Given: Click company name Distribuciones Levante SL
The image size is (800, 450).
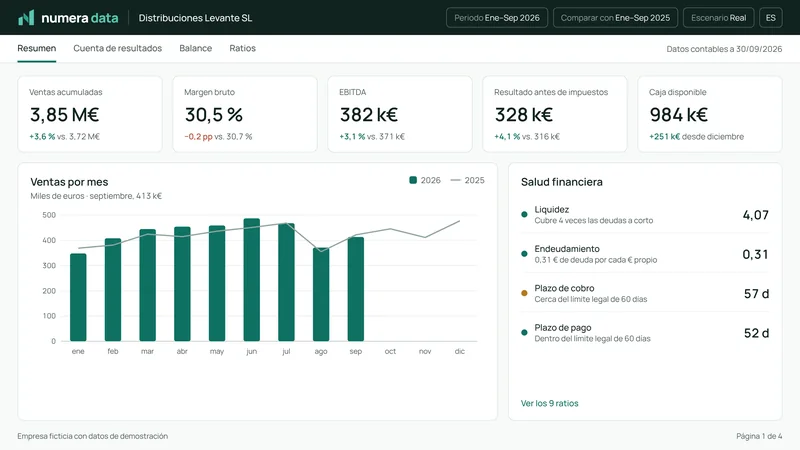Looking at the screenshot, I should [x=195, y=18].
